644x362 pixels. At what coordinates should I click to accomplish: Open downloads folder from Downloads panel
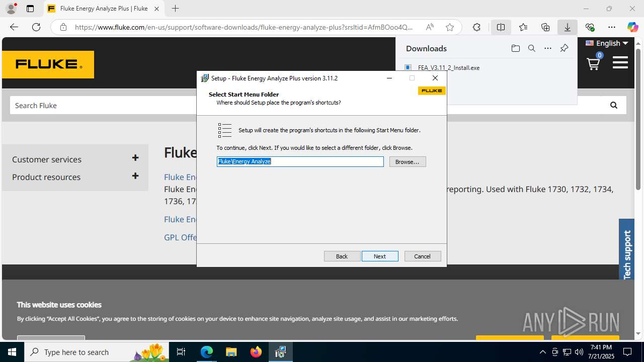(515, 48)
